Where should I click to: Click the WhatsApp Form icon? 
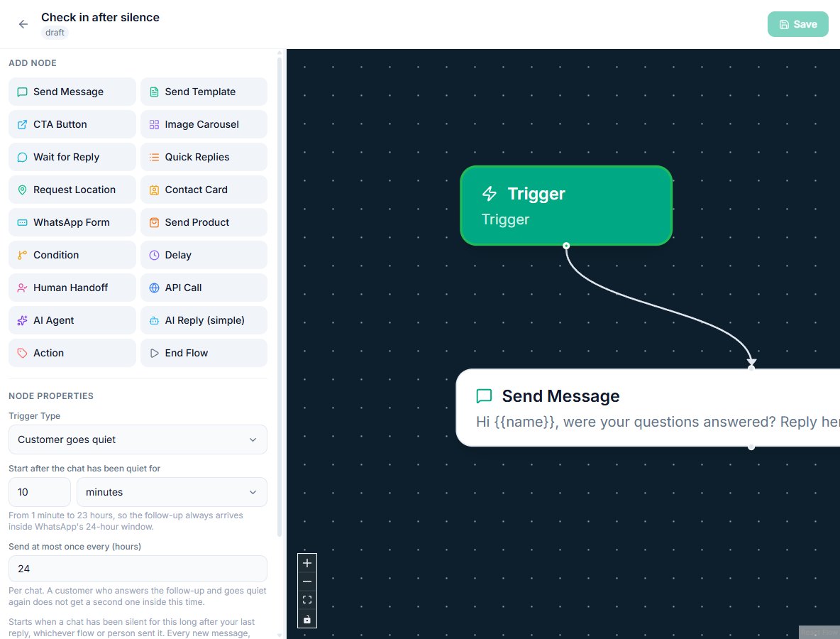point(22,222)
